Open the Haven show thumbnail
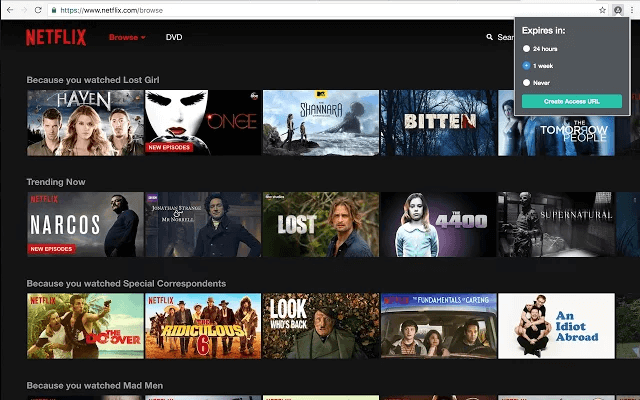Image resolution: width=640 pixels, height=400 pixels. click(x=85, y=123)
